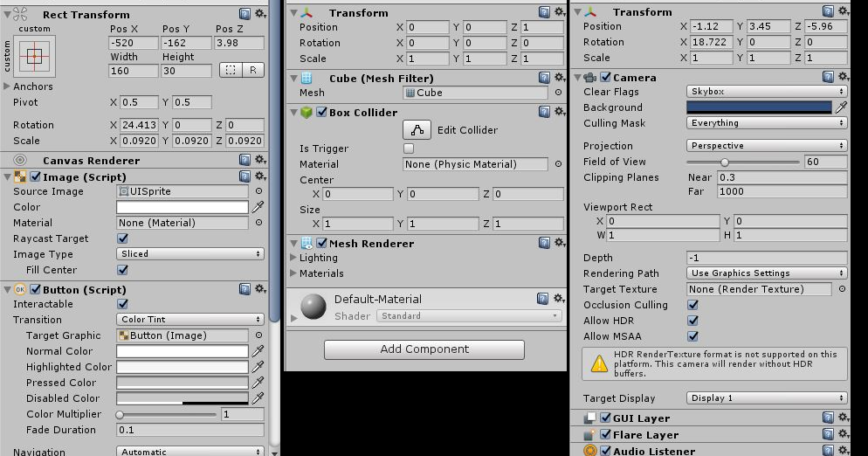This screenshot has height=456, width=868.
Task: Open Default-Material gear menu
Action: tap(559, 299)
